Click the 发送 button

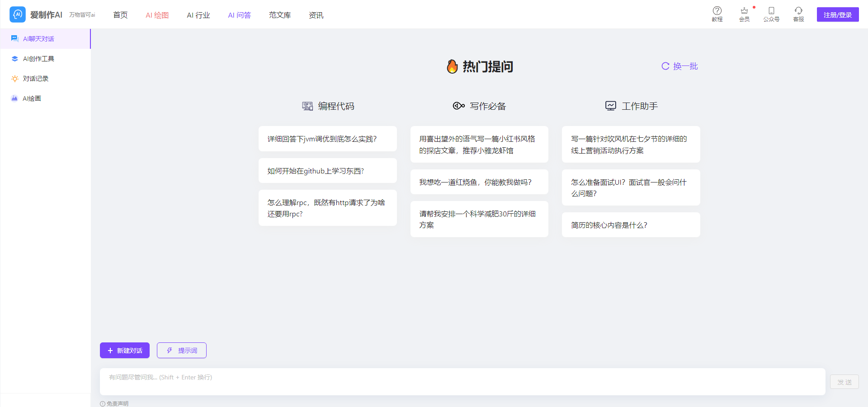click(844, 382)
